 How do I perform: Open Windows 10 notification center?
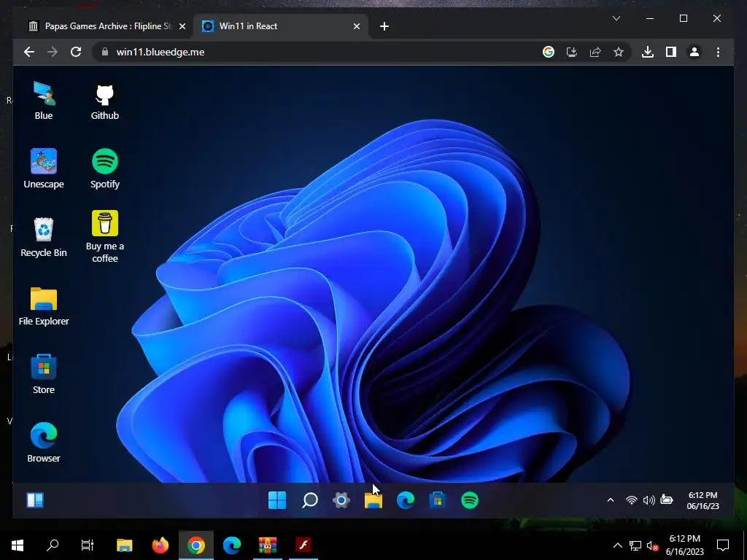coord(723,545)
